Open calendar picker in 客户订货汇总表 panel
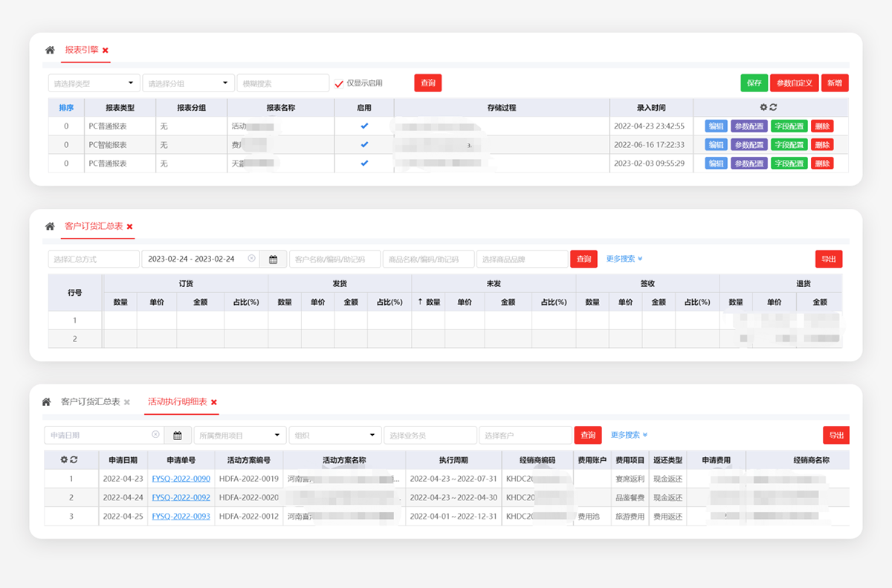Screen dimensions: 892x588 (x=273, y=259)
